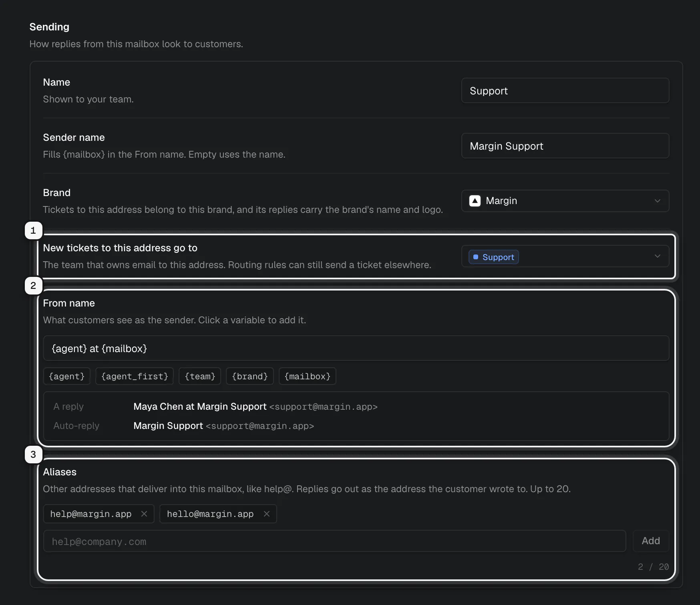Click the help@margin.app alias text
The height and width of the screenshot is (605, 700).
coord(91,514)
